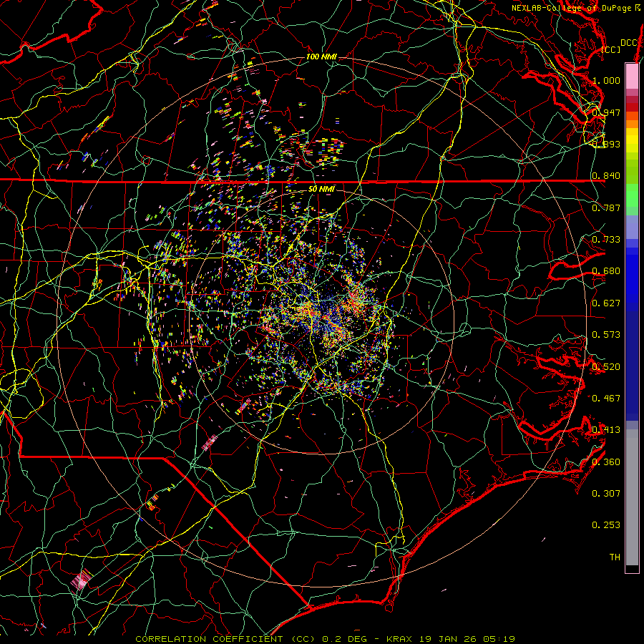Image resolution: width=644 pixels, height=644 pixels.
Task: Click the bright green segment of the color bar
Action: [632, 195]
